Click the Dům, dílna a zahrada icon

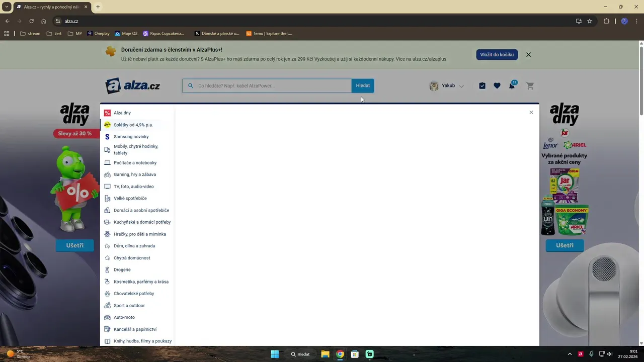click(x=107, y=246)
